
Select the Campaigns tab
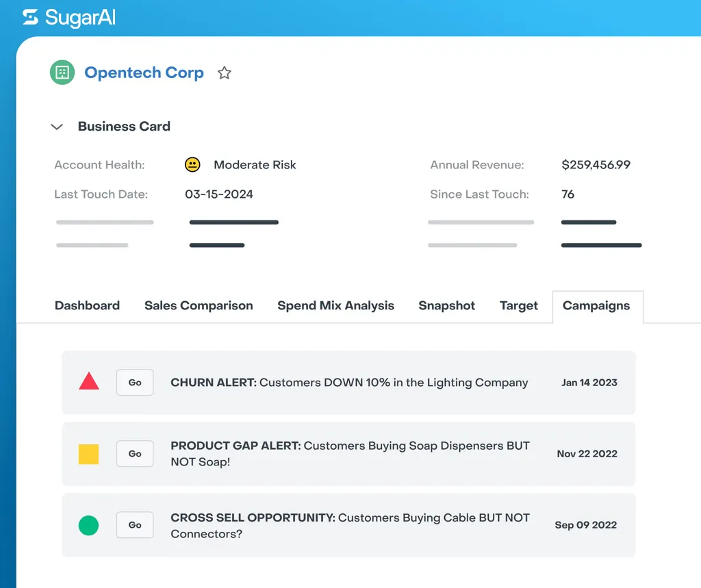[596, 306]
